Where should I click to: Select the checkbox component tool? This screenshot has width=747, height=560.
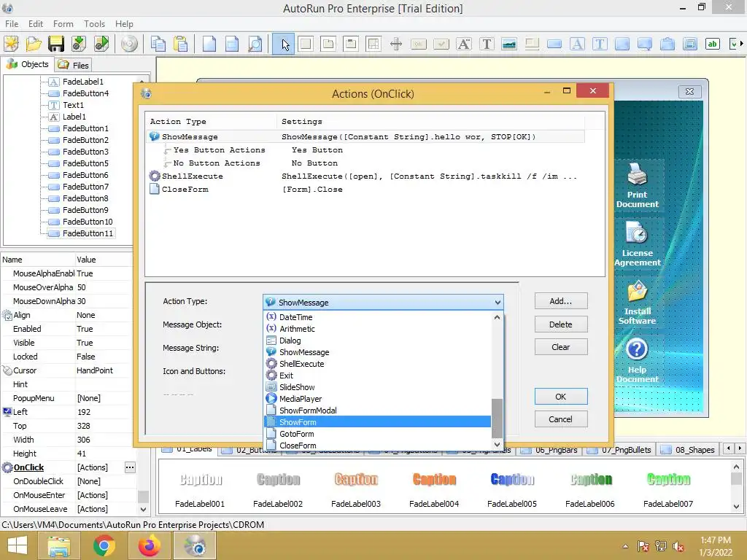pos(441,44)
